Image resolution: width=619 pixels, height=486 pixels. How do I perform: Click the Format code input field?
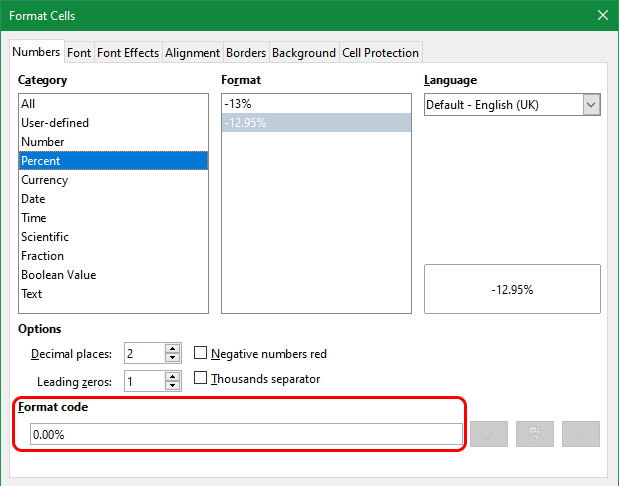click(x=246, y=434)
